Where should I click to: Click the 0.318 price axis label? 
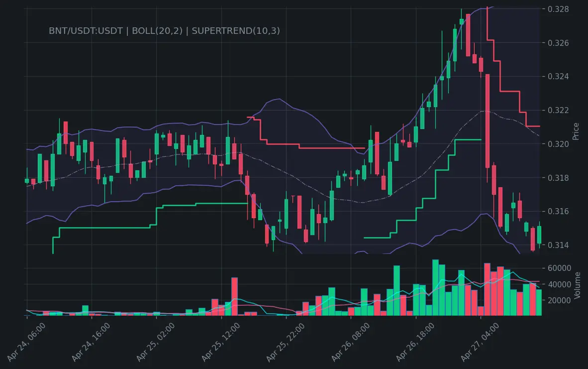[x=558, y=178]
